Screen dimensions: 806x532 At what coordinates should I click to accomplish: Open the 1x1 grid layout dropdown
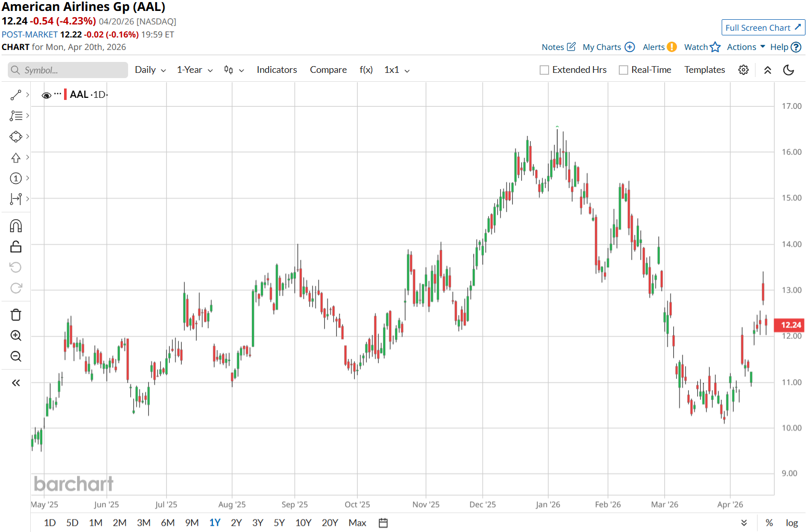[397, 70]
